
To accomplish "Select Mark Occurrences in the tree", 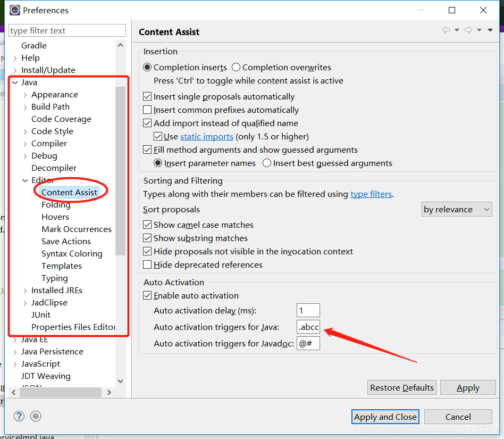I will [77, 229].
